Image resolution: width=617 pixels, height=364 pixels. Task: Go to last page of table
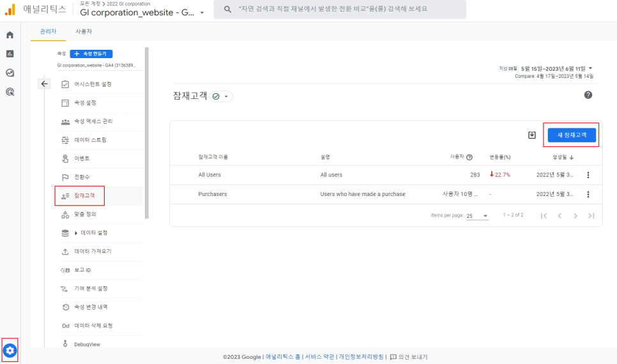(x=591, y=216)
